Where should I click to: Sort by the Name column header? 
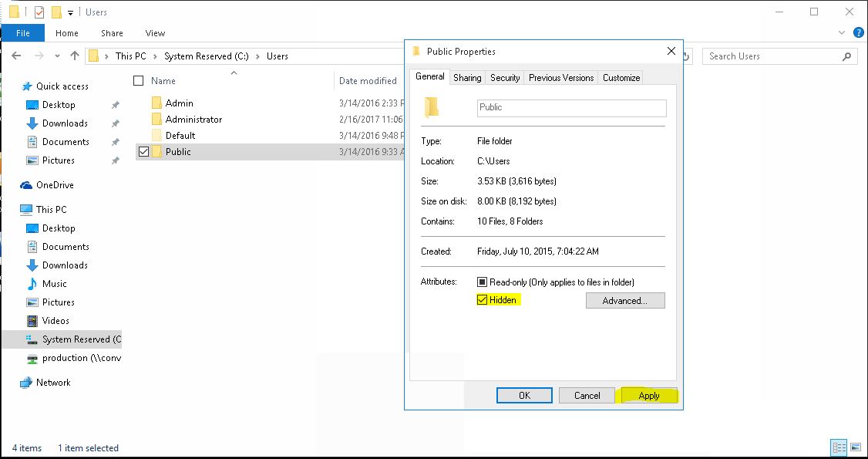(163, 81)
